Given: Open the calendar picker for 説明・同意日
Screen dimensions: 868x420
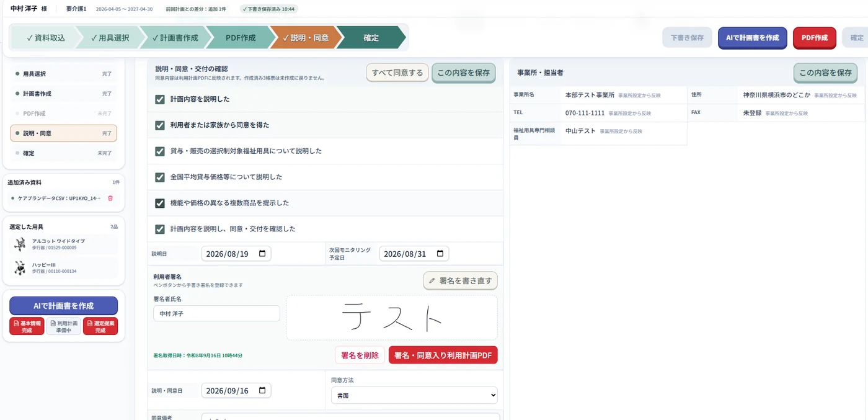Looking at the screenshot, I should (x=262, y=391).
